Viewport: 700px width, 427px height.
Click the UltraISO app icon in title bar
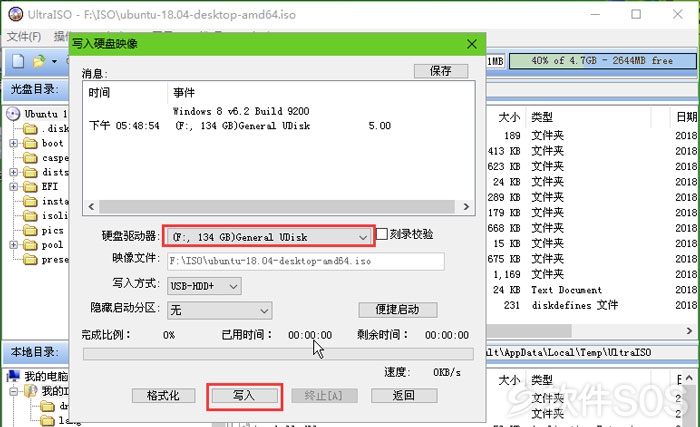pos(16,14)
